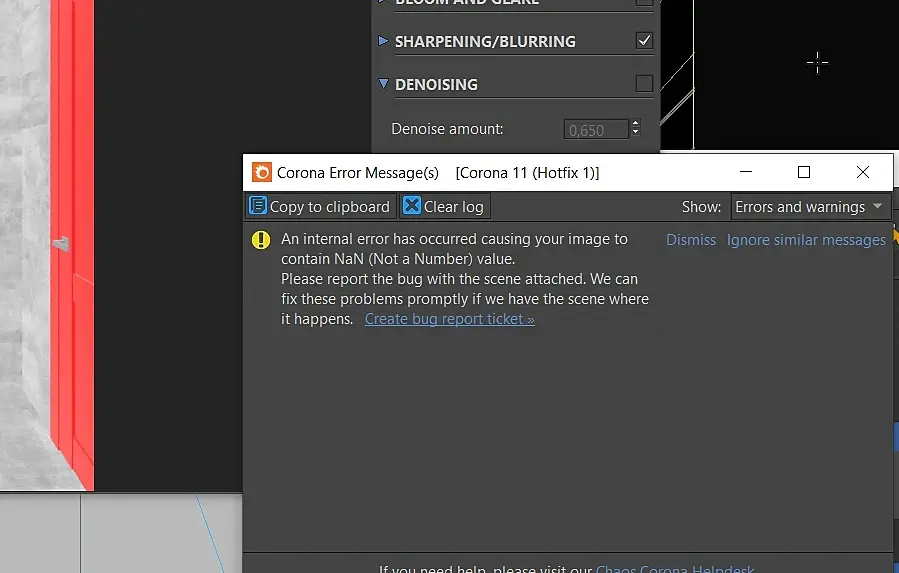Image resolution: width=899 pixels, height=573 pixels.
Task: Increase Denoise amount with up arrow
Action: [635, 123]
